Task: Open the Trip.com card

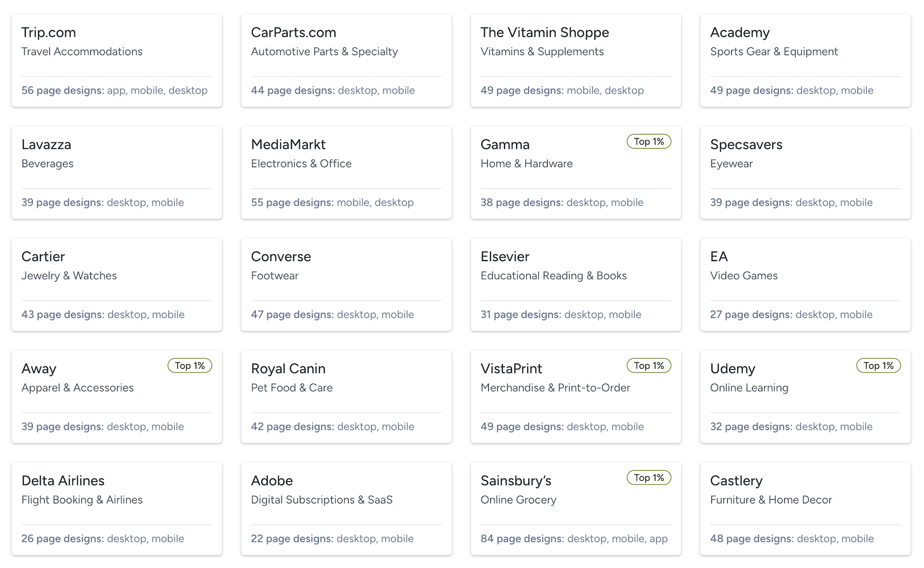Action: pyautogui.click(x=117, y=60)
